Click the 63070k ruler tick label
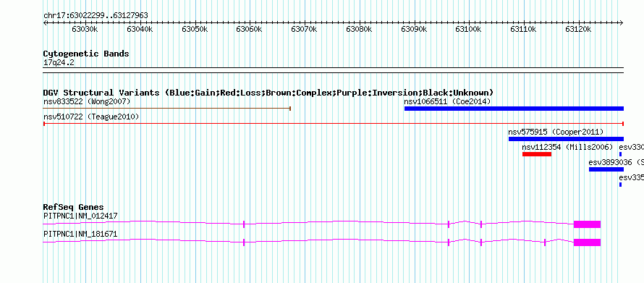The image size is (644, 283). (305, 29)
